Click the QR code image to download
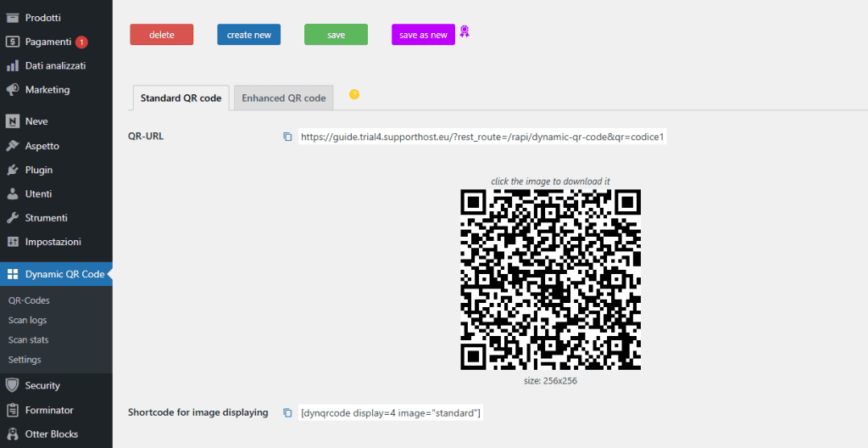Viewport: 868px width, 448px height. pos(550,279)
